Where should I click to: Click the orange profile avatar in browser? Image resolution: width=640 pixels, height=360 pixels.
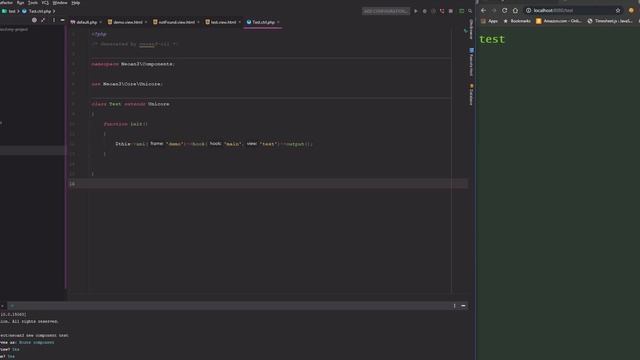[631, 11]
